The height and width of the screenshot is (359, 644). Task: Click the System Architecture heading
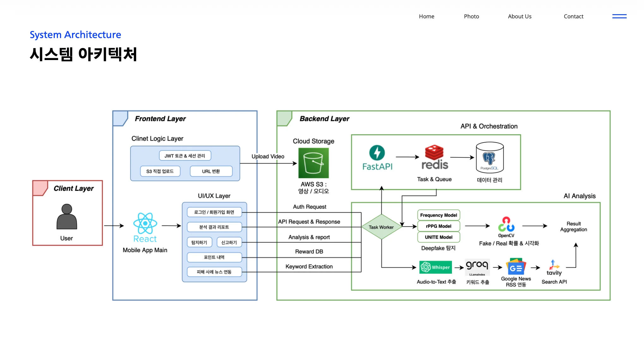coord(75,34)
